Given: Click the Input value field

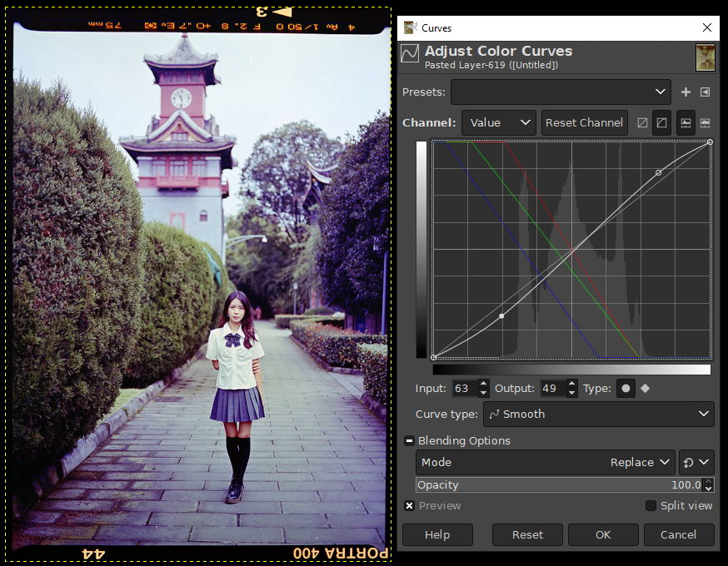Looking at the screenshot, I should tap(465, 389).
